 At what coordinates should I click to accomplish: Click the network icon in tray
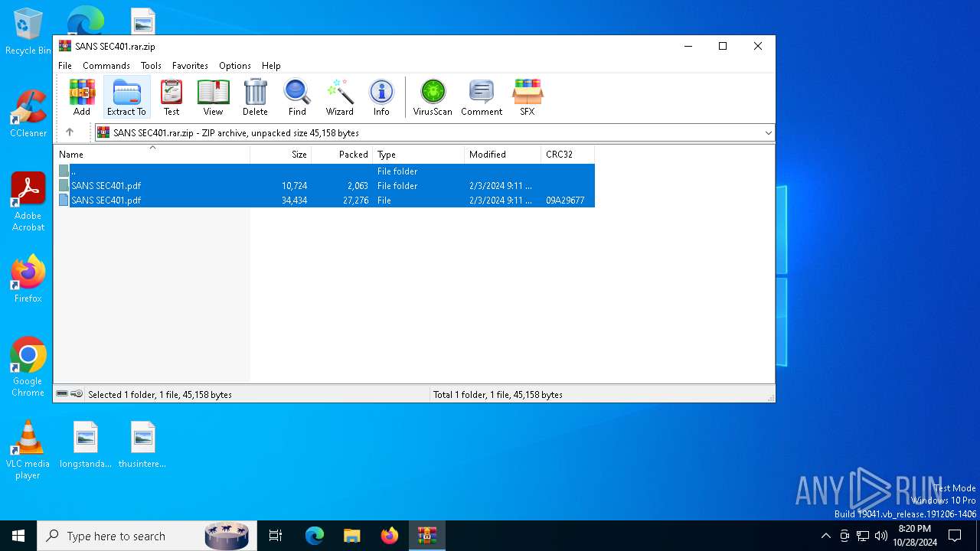coord(863,536)
